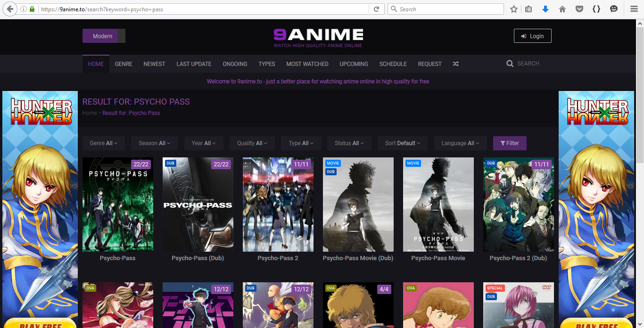Click the curly braces extension icon
The image size is (644, 328).
click(596, 9)
